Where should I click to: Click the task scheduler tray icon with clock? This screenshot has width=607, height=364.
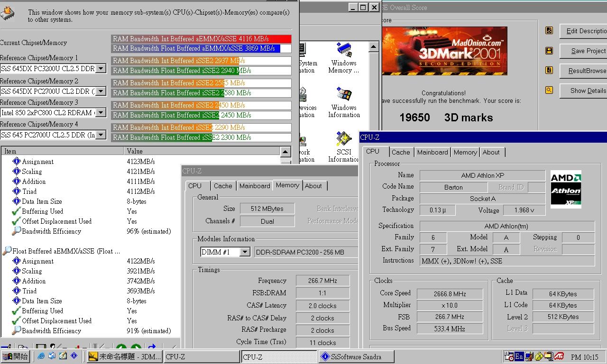pyautogui.click(x=509, y=356)
